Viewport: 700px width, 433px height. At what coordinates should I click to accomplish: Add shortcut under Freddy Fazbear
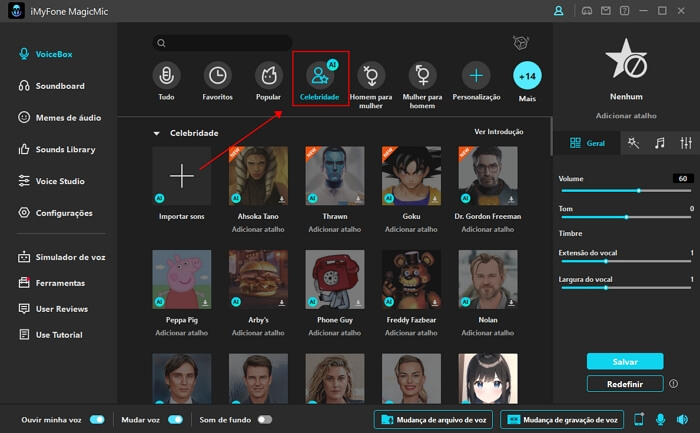411,333
